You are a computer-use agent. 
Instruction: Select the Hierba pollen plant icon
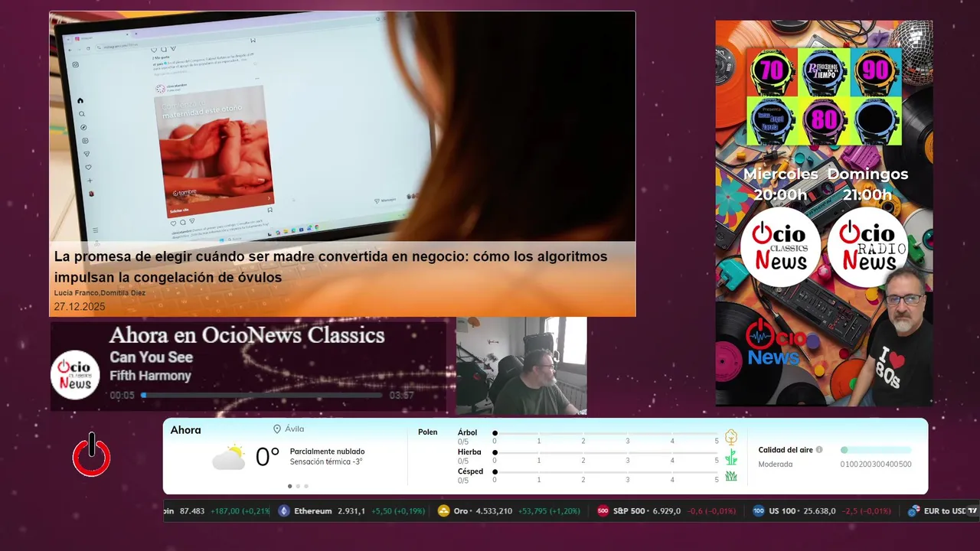731,457
